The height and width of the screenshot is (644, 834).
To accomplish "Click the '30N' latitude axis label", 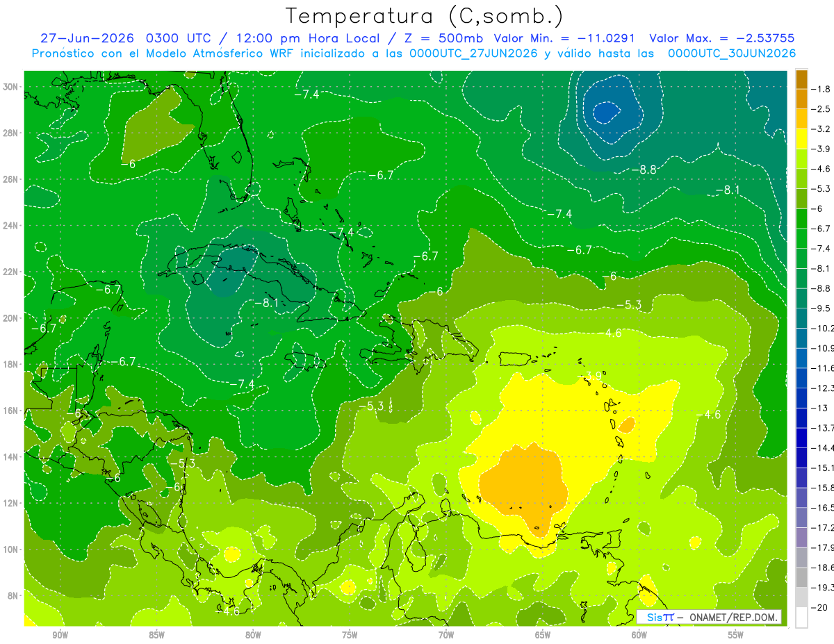I will [x=12, y=87].
